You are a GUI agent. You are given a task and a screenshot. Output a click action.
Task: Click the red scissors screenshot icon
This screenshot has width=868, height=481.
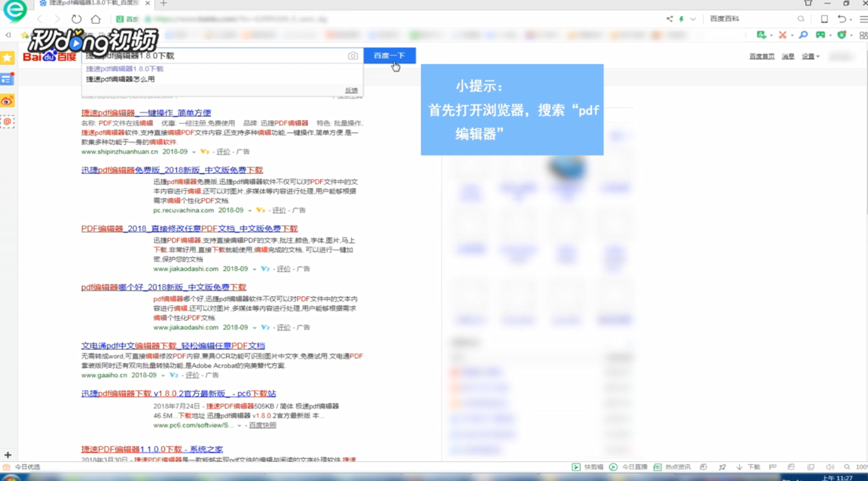[x=782, y=35]
